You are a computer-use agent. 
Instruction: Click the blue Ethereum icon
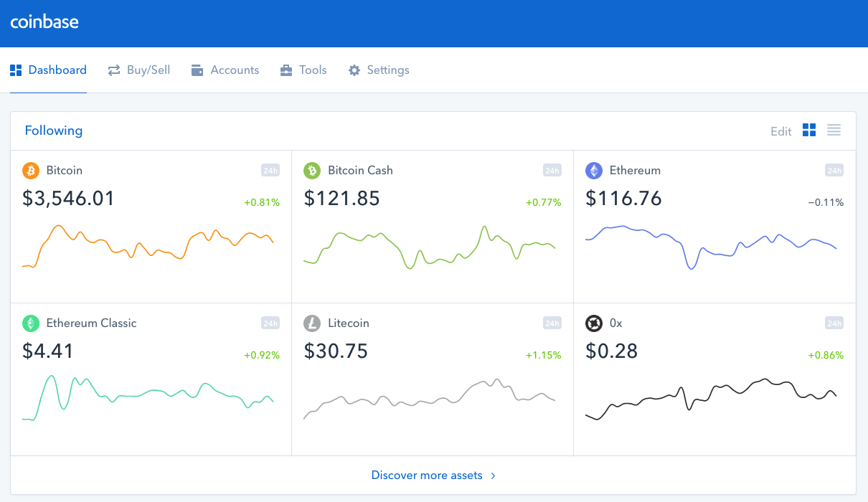pyautogui.click(x=593, y=170)
